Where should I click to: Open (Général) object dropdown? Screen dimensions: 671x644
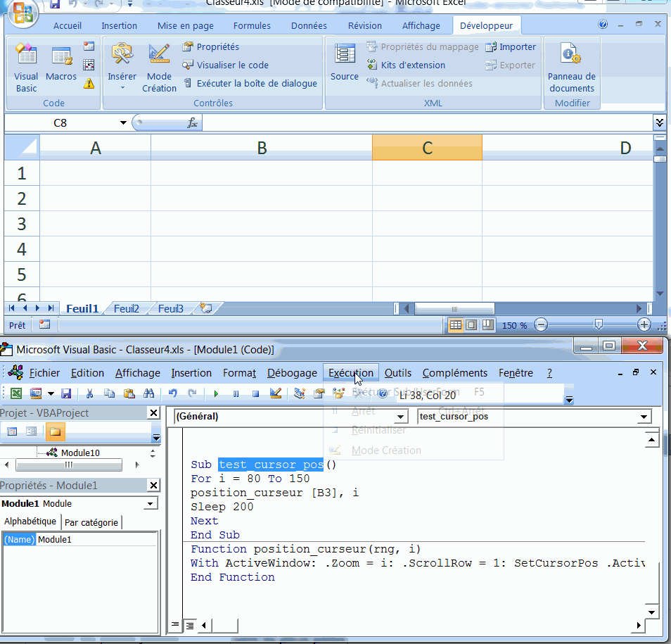[x=400, y=417]
